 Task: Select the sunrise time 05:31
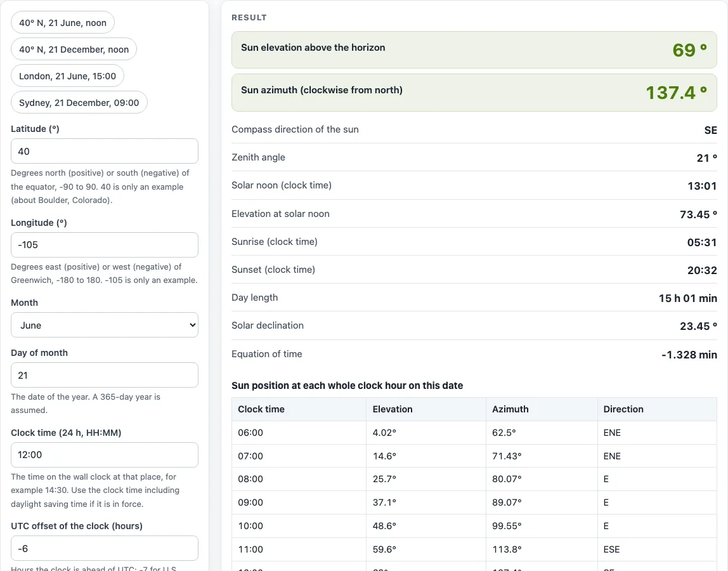click(x=702, y=242)
